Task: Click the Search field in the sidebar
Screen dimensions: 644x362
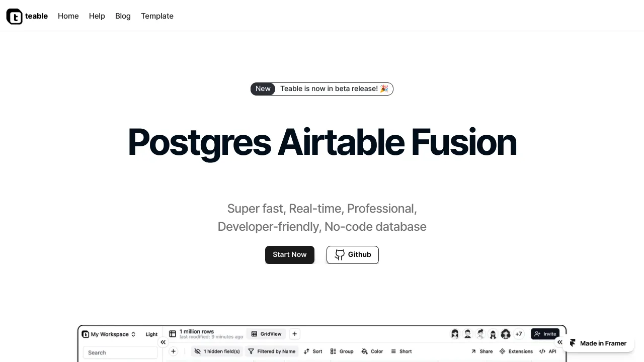Action: pos(120,352)
